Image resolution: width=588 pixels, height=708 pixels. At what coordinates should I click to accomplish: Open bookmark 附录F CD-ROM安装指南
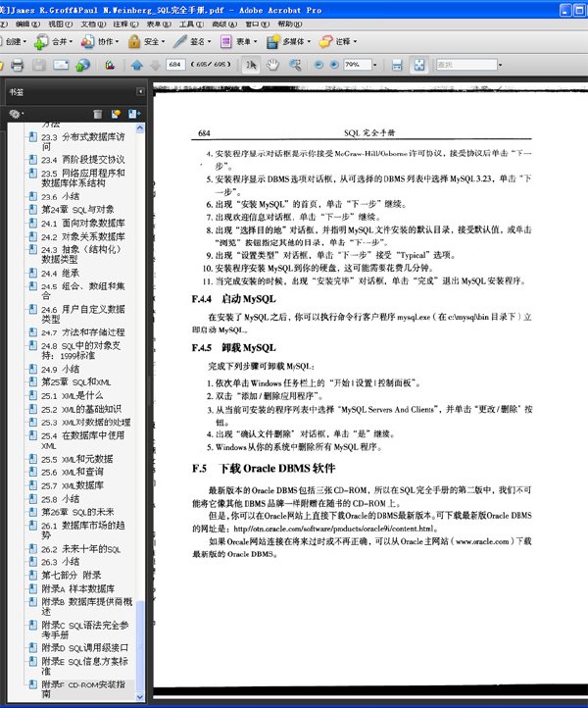pos(83,689)
